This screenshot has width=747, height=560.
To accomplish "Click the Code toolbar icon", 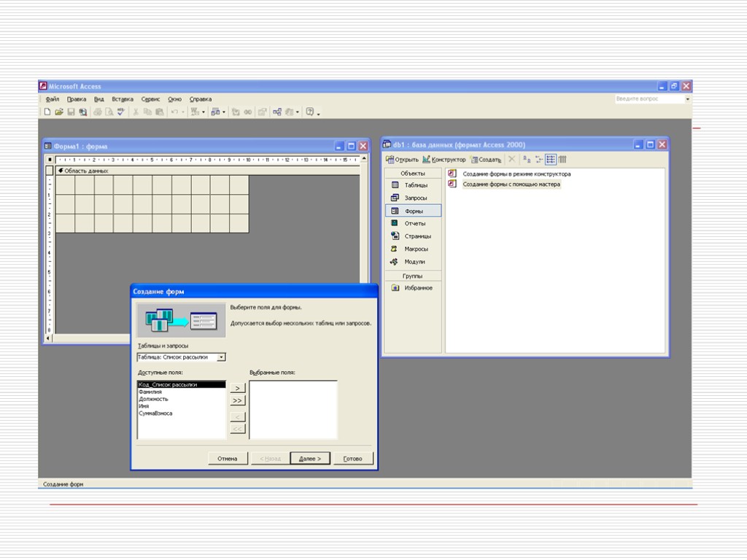I will (236, 112).
